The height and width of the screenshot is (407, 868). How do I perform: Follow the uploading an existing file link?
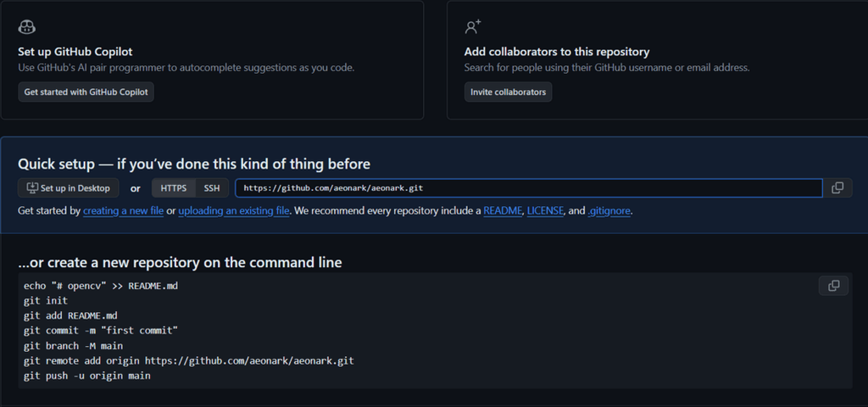click(x=234, y=211)
